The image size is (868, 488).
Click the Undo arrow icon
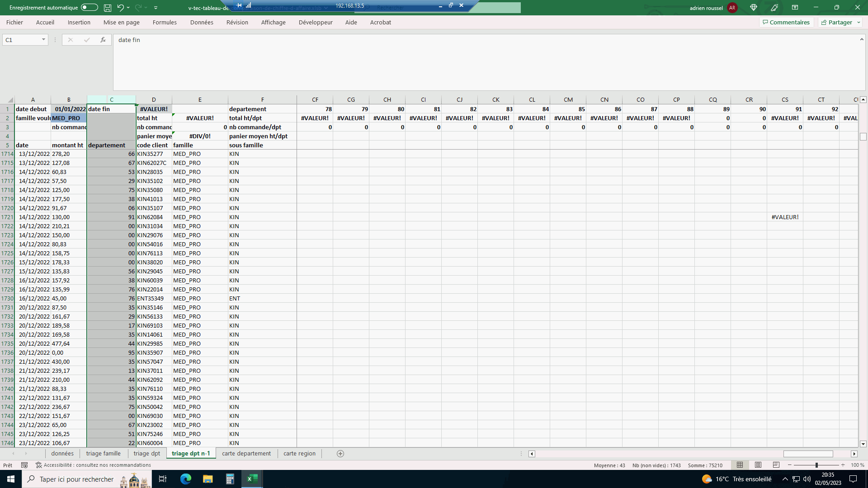(x=120, y=7)
